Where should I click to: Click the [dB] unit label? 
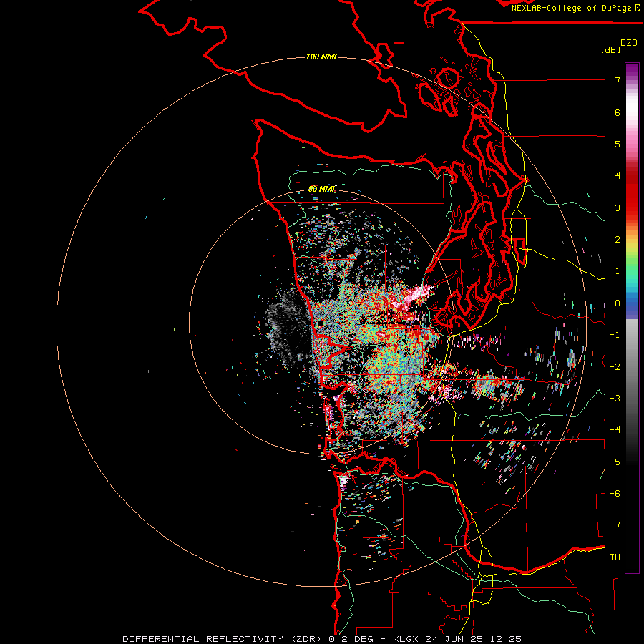[610, 49]
